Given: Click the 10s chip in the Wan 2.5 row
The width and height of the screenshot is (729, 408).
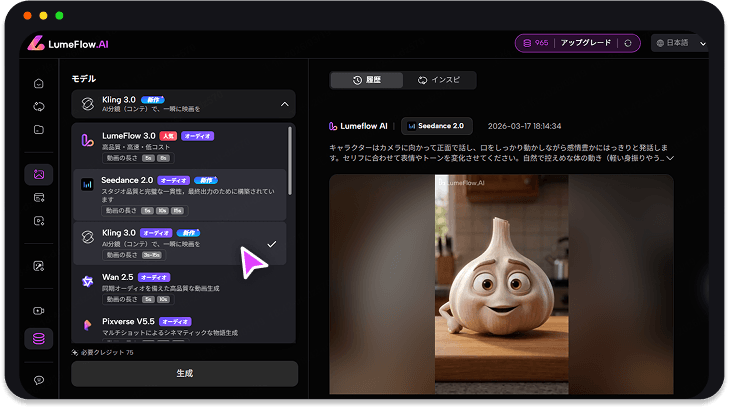Looking at the screenshot, I should click(163, 300).
